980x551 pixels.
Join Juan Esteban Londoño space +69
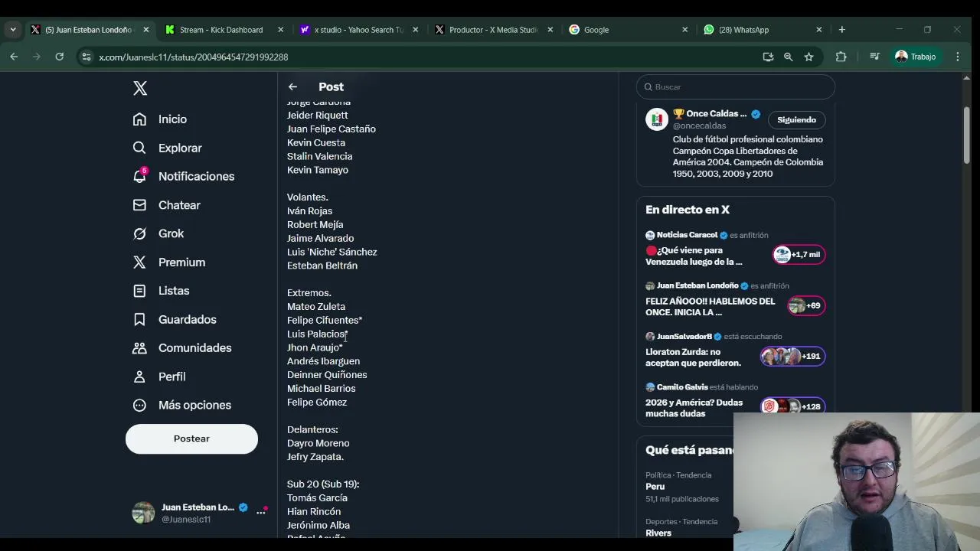pos(806,305)
